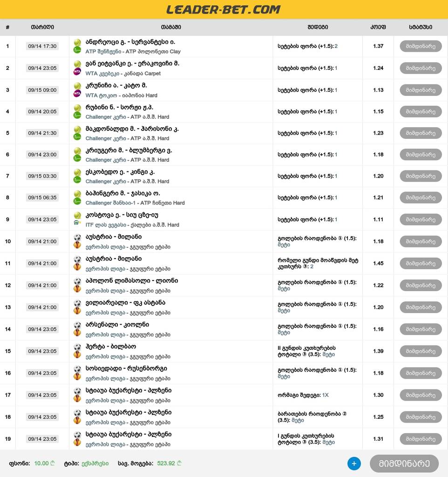The height and width of the screenshot is (477, 448).
Task: Click result რომელი გუნდი მოაწვდის მეტ კუთხურს
Action: [318, 264]
